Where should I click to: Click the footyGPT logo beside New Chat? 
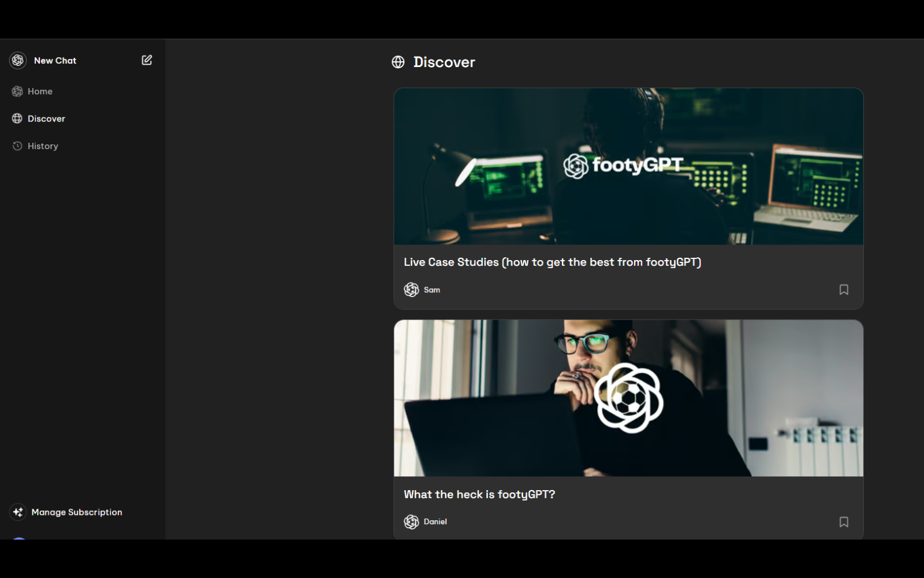(x=18, y=60)
